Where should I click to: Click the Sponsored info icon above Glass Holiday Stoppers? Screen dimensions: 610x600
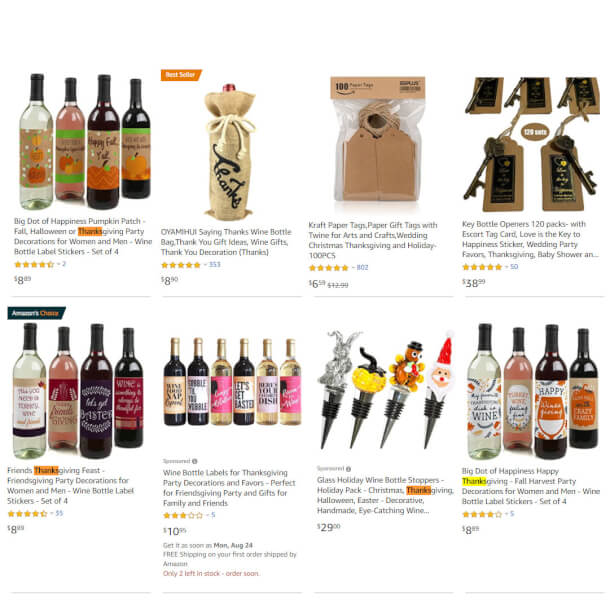(349, 468)
